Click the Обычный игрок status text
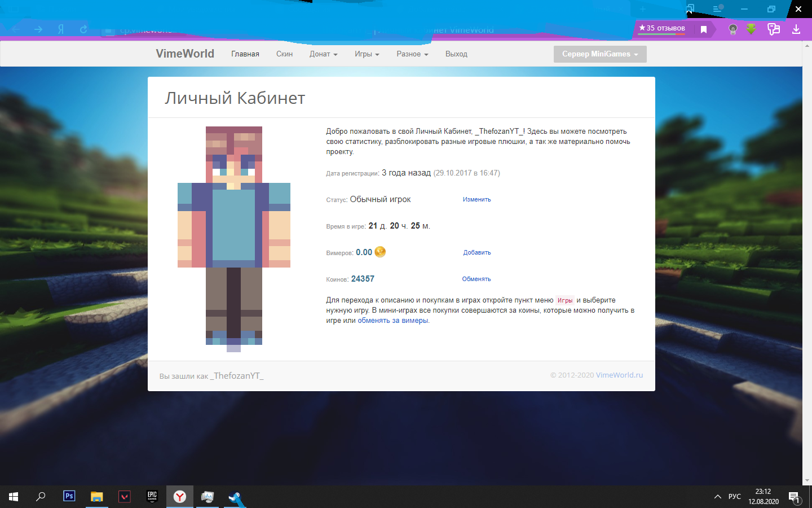 pos(380,199)
